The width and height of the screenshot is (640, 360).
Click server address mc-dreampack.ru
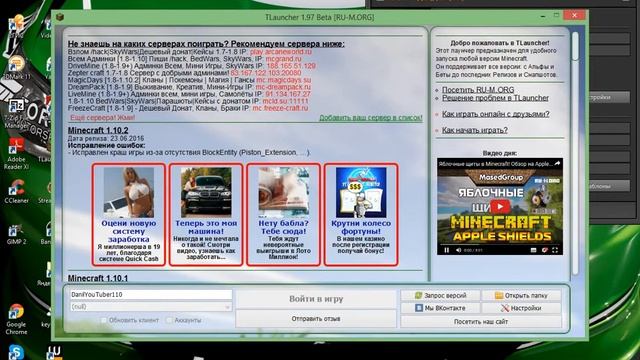pos(283,87)
